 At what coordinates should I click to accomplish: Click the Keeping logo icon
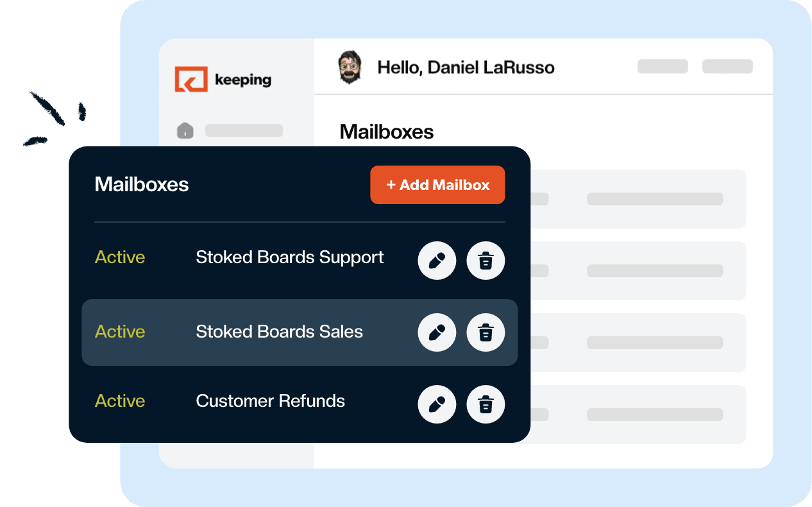point(191,80)
